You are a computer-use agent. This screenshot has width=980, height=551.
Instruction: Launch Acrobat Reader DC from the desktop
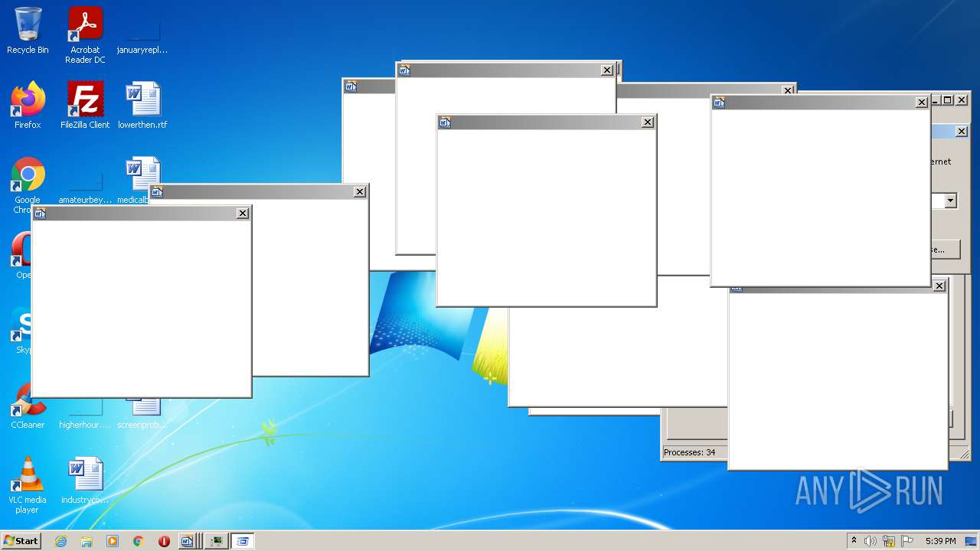pyautogui.click(x=85, y=35)
